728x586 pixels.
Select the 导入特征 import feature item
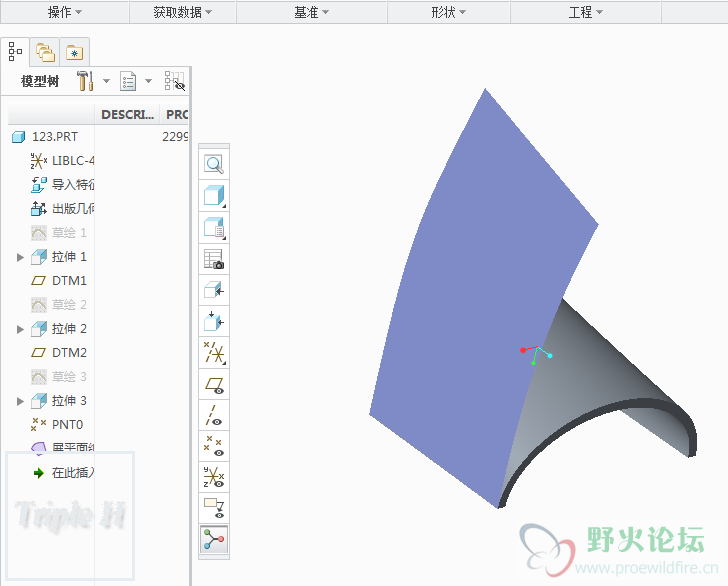pyautogui.click(x=62, y=185)
